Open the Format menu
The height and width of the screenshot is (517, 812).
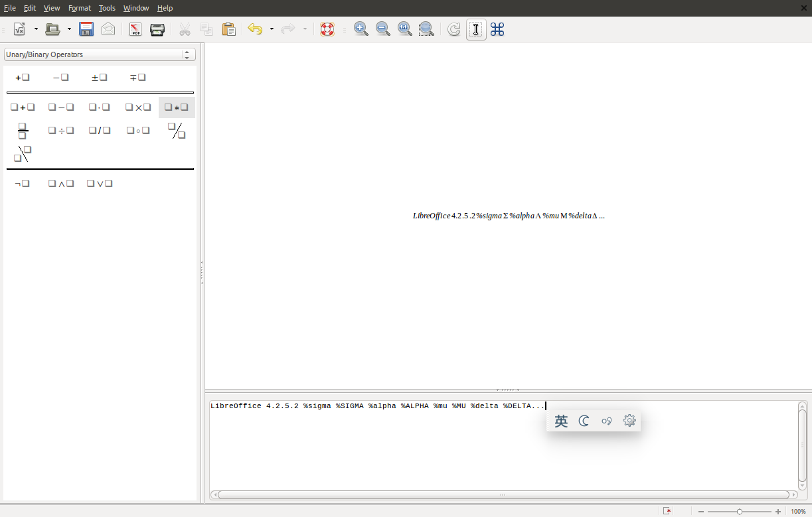80,8
